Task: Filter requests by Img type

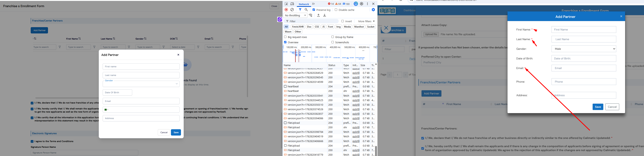Action: pyautogui.click(x=339, y=27)
